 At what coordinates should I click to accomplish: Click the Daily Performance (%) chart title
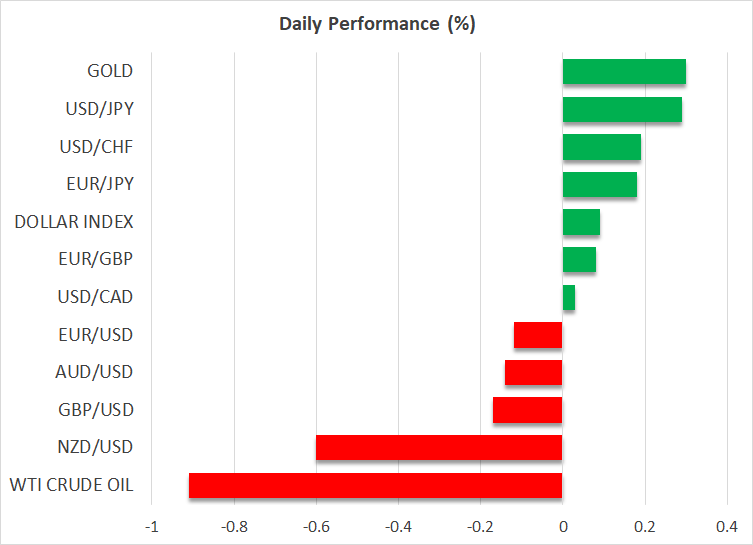click(x=376, y=24)
